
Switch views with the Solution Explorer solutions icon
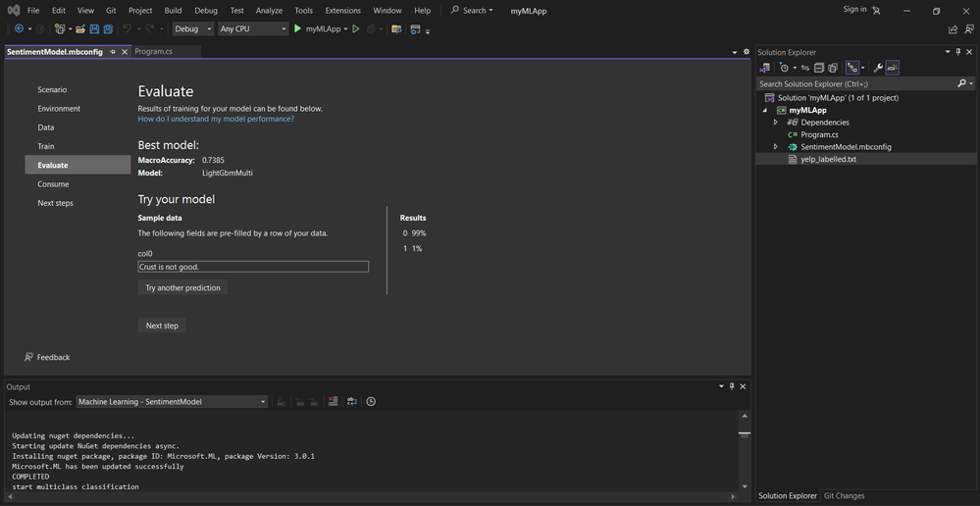pos(765,68)
